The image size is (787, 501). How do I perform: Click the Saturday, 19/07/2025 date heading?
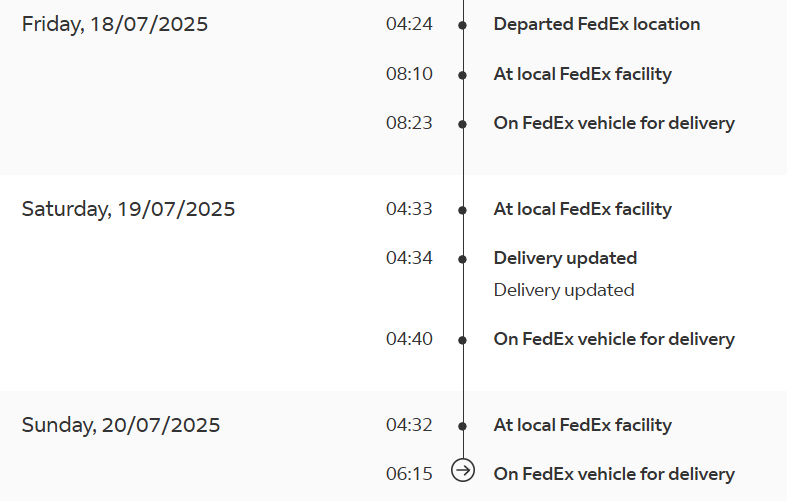[x=128, y=209]
